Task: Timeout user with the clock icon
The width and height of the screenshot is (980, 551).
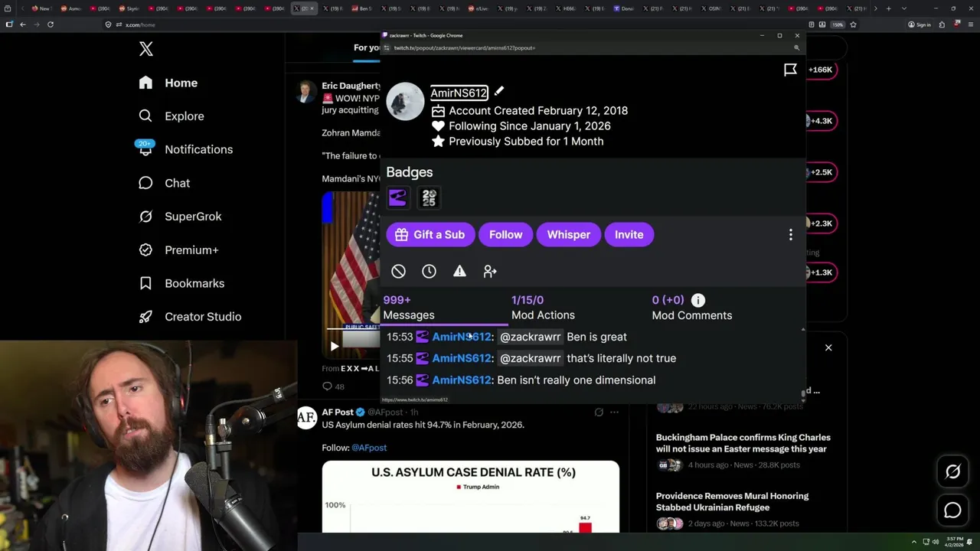Action: coord(429,272)
